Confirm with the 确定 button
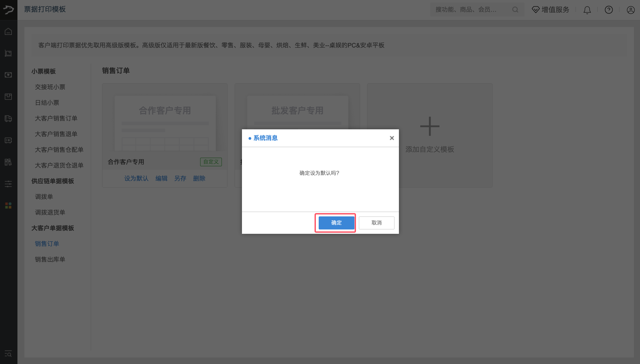Image resolution: width=640 pixels, height=364 pixels. tap(336, 222)
